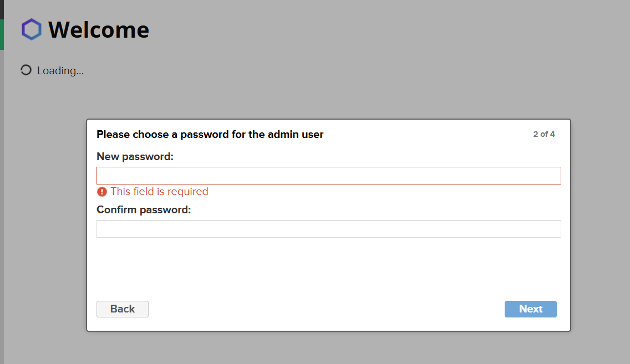Click the green strip at the left edge

pyautogui.click(x=2, y=34)
